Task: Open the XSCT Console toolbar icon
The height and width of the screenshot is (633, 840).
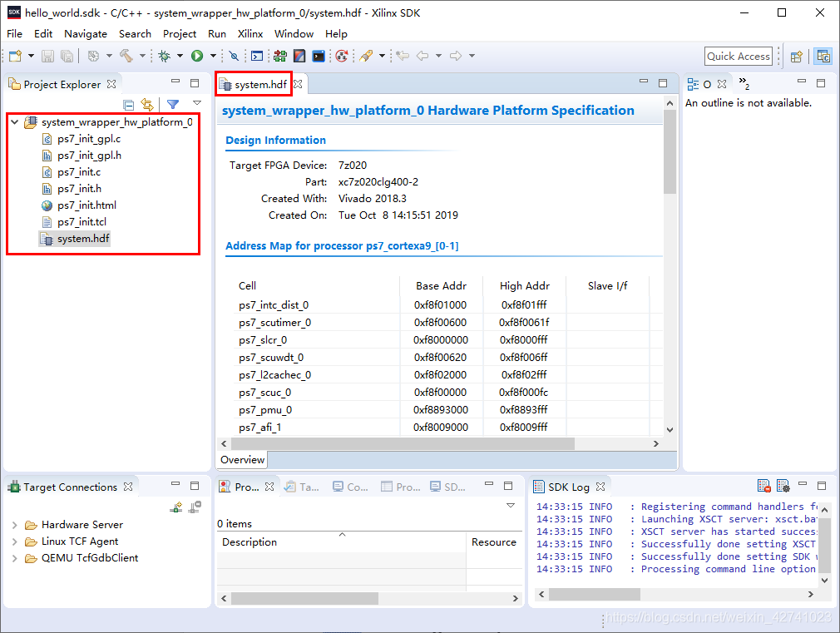Action: pyautogui.click(x=257, y=56)
